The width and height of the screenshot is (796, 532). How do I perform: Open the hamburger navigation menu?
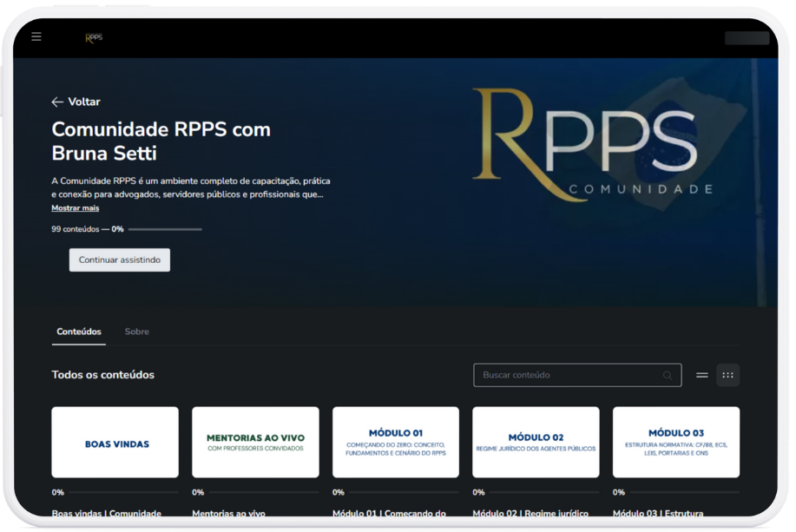point(36,36)
